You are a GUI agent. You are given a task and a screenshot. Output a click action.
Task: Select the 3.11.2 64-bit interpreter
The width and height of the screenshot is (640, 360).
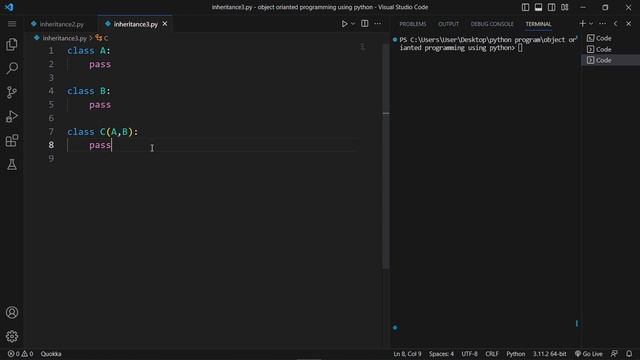pyautogui.click(x=549, y=354)
